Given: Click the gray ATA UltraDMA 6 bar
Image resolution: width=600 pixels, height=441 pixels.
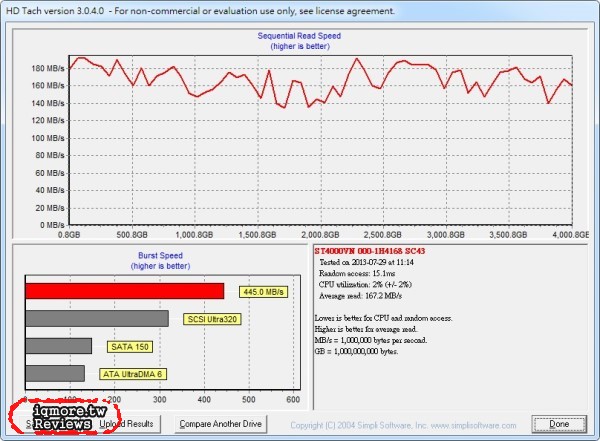Looking at the screenshot, I should 55,373.
